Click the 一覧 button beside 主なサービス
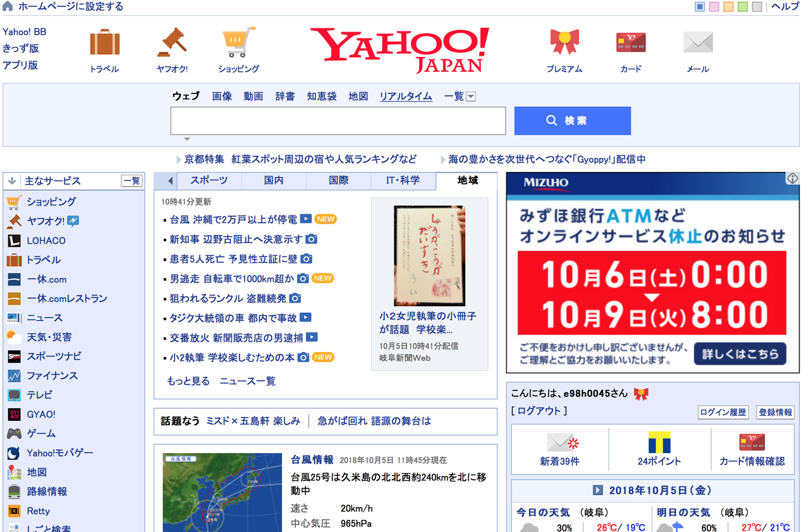Viewport: 809px width, 532px height. pyautogui.click(x=131, y=181)
